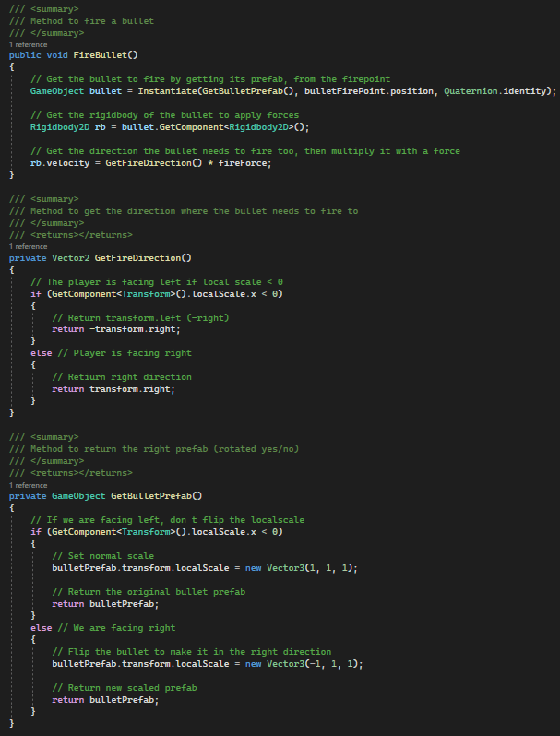Click the 'Return new scaled prefab' comment

(x=124, y=687)
